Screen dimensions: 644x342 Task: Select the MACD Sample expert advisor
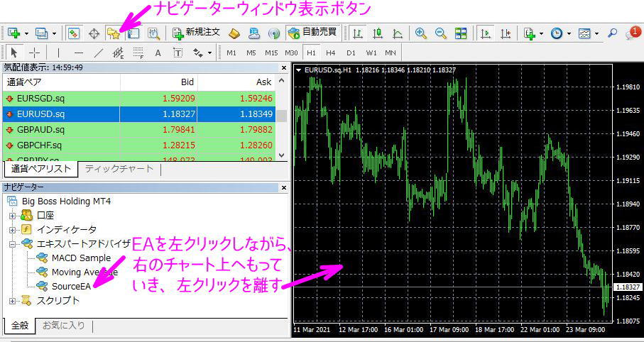[81, 258]
